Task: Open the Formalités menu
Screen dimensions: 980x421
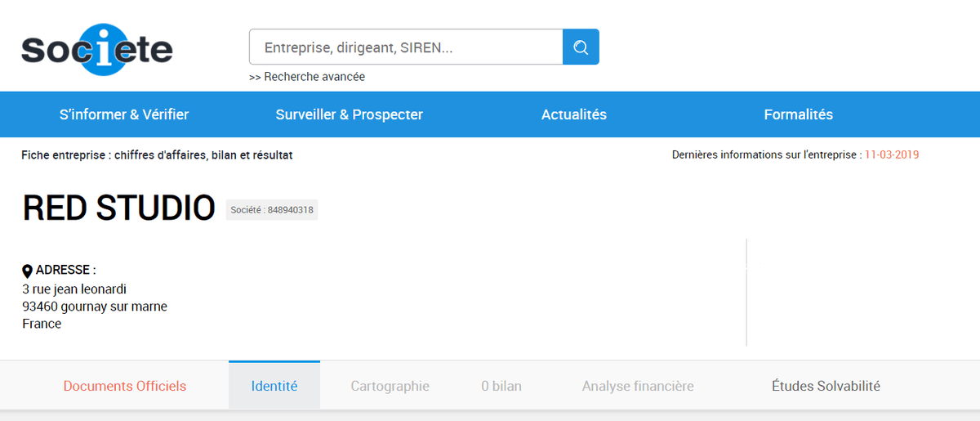Action: pos(799,114)
